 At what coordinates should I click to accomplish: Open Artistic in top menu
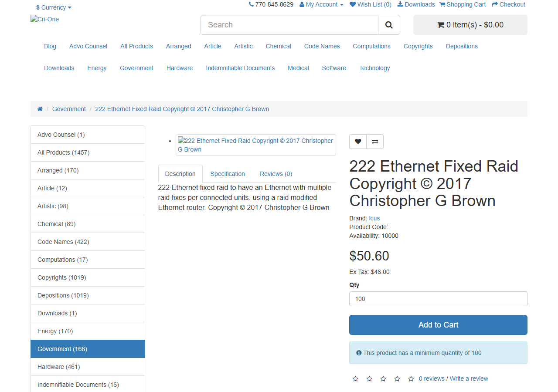coord(243,46)
